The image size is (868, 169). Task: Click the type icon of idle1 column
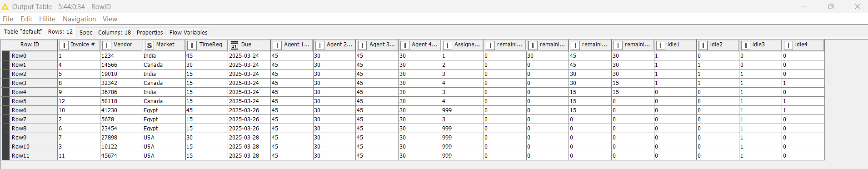(661, 45)
